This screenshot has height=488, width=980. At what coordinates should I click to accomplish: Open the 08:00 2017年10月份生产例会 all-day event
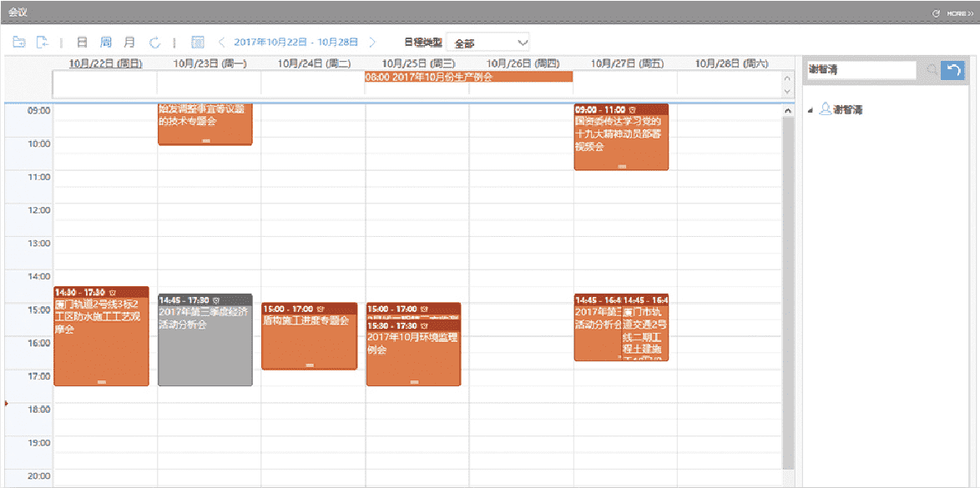468,77
